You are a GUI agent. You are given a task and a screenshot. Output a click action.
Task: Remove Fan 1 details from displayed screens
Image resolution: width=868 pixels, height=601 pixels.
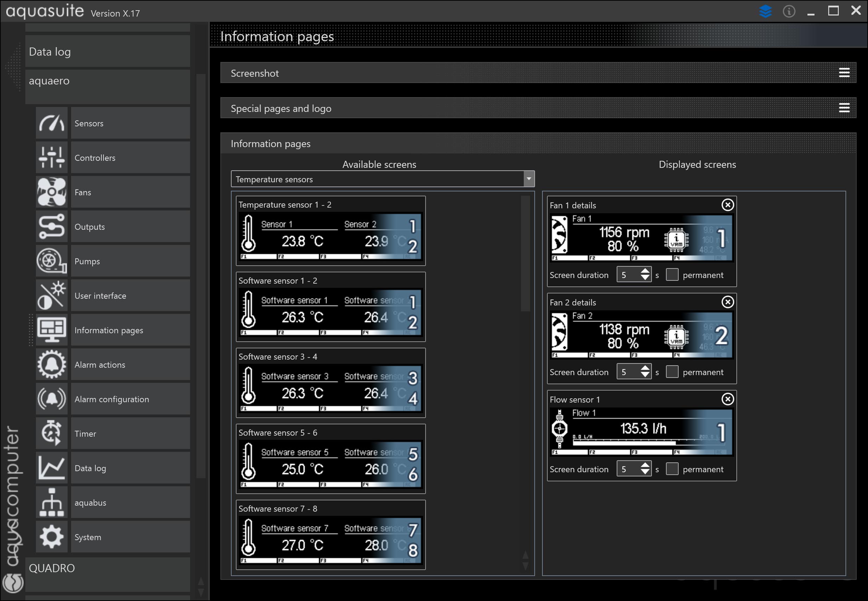pyautogui.click(x=727, y=205)
